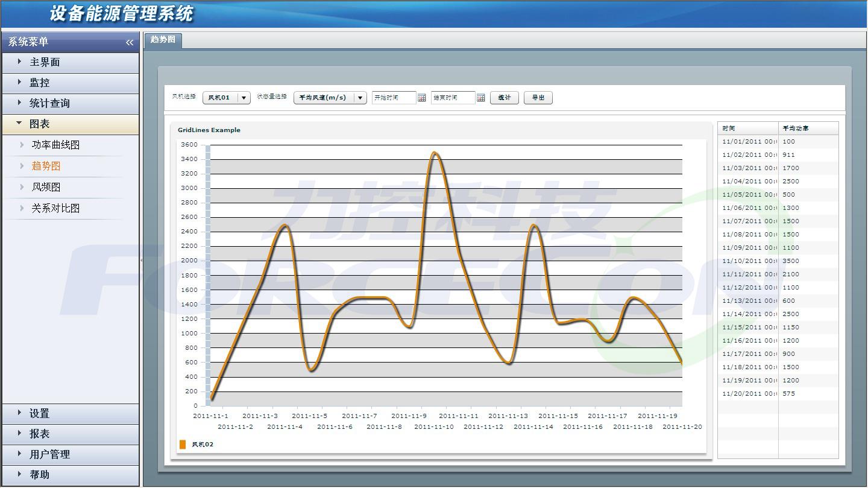Image resolution: width=868 pixels, height=488 pixels.
Task: Expand the 报表 menu section
Action: 71,434
